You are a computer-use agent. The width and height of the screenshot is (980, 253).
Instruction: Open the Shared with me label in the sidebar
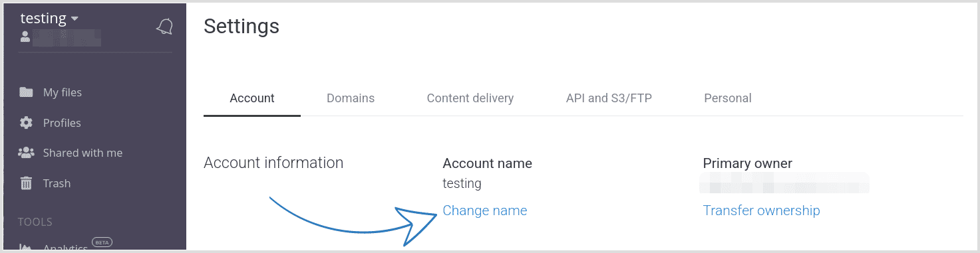point(82,153)
